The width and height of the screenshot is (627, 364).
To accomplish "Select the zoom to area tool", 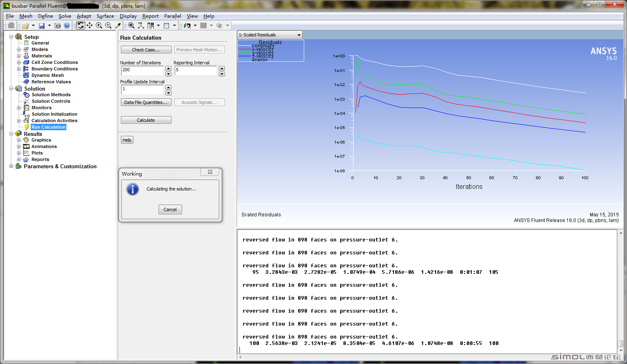I will (x=108, y=25).
